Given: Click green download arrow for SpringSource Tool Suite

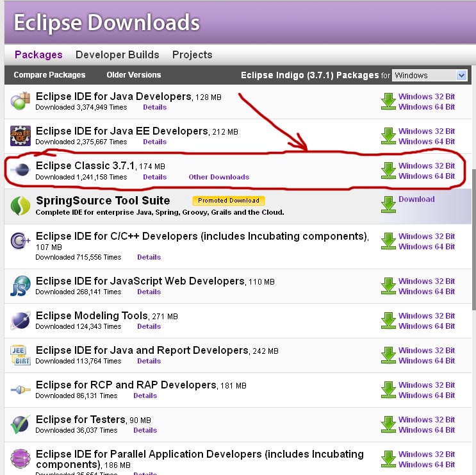Looking at the screenshot, I should (388, 204).
